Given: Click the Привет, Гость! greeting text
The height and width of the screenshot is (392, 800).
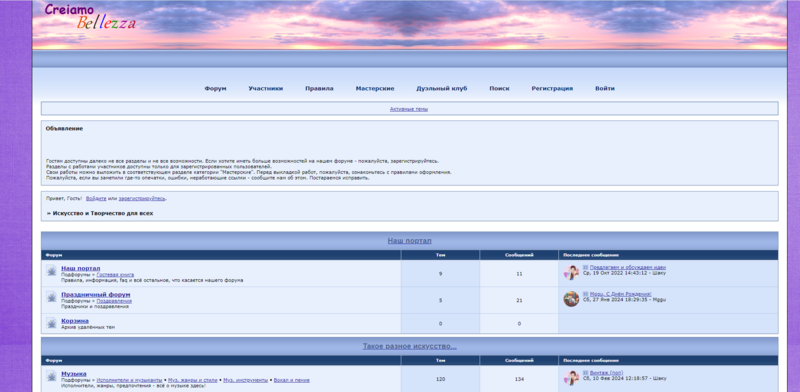Looking at the screenshot, I should click(x=64, y=199).
